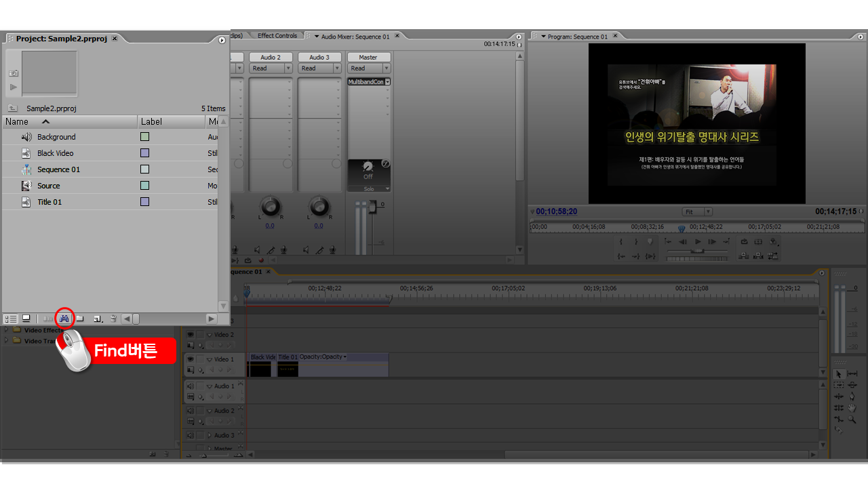This screenshot has width=868, height=488.
Task: Play the Project panel preview thumbnail
Action: tap(14, 87)
